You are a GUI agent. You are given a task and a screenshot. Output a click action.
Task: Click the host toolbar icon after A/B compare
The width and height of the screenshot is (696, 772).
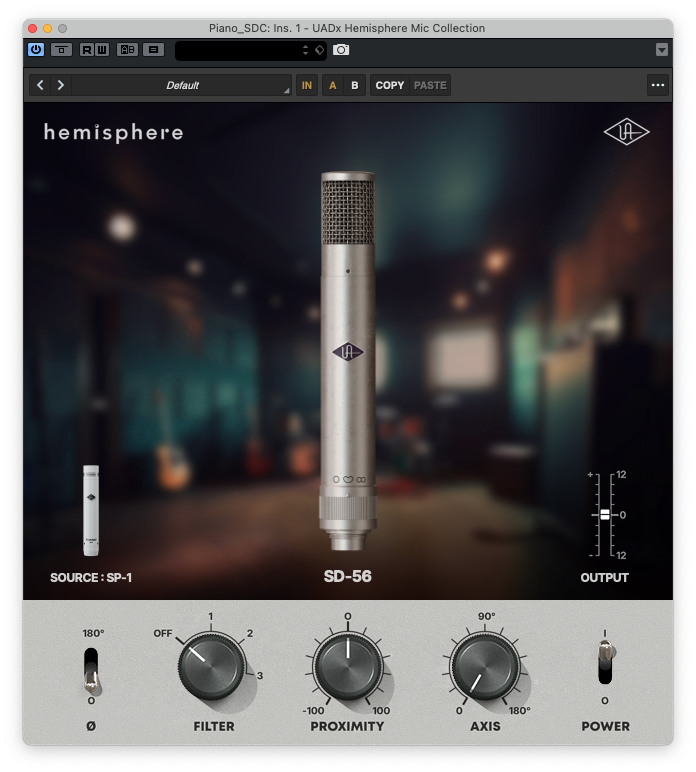click(x=153, y=50)
